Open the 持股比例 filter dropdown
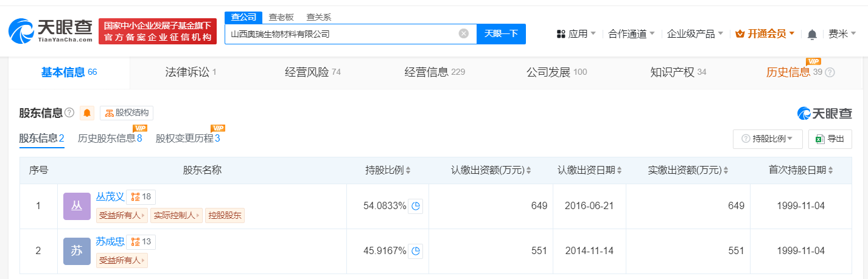 point(767,139)
